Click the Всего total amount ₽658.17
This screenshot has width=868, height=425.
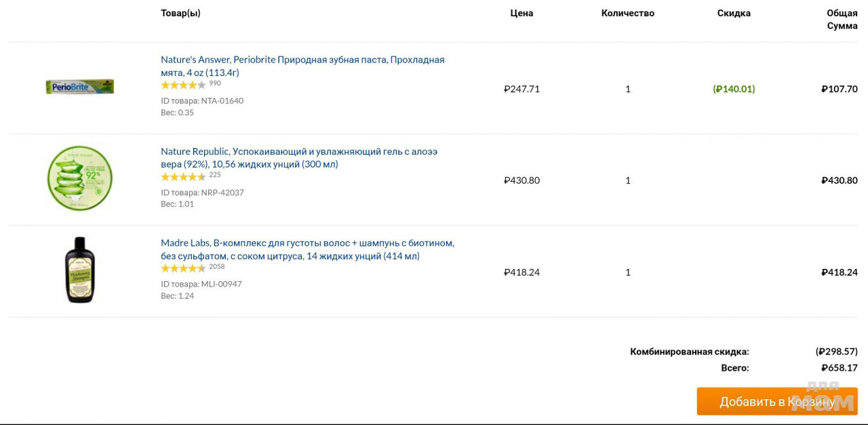click(839, 368)
